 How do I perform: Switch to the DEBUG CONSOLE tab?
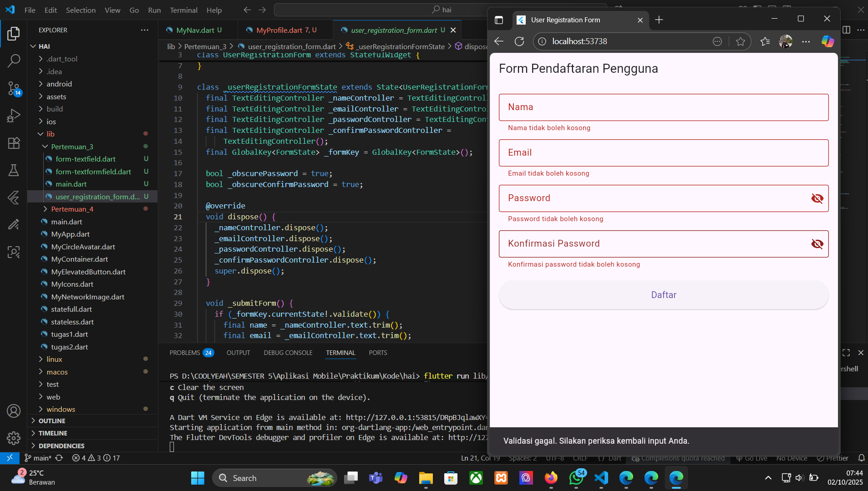pyautogui.click(x=288, y=353)
